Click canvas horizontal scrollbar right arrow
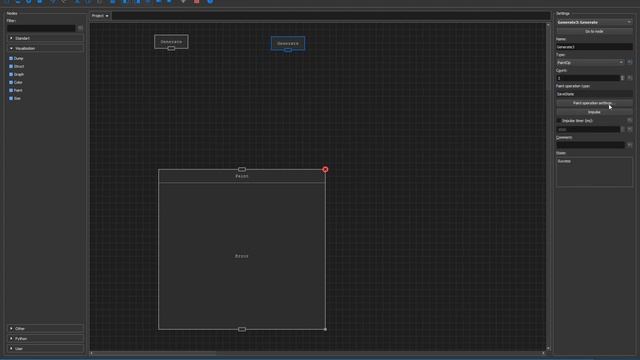Image resolution: width=640 pixels, height=360 pixels. tap(543, 353)
